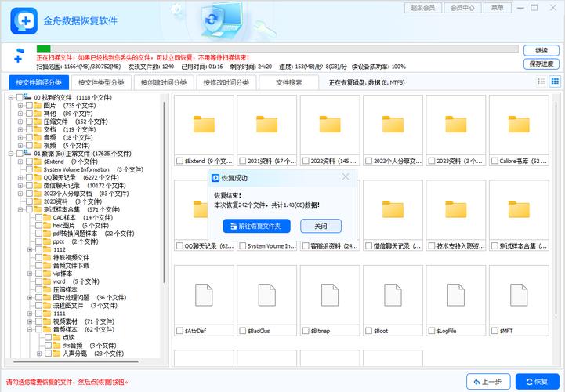
Task: Tick the $LogFile checkbox
Action: tap(433, 331)
